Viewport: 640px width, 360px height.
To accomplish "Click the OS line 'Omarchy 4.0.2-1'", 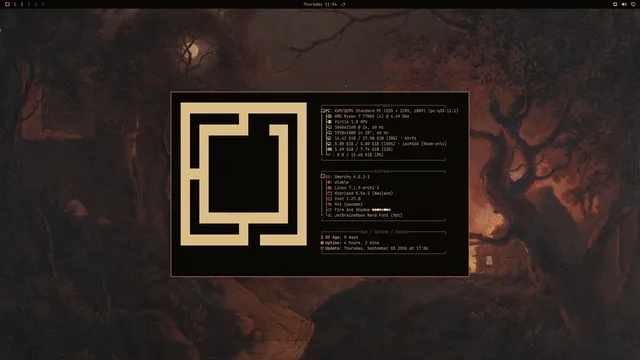I will (x=352, y=177).
